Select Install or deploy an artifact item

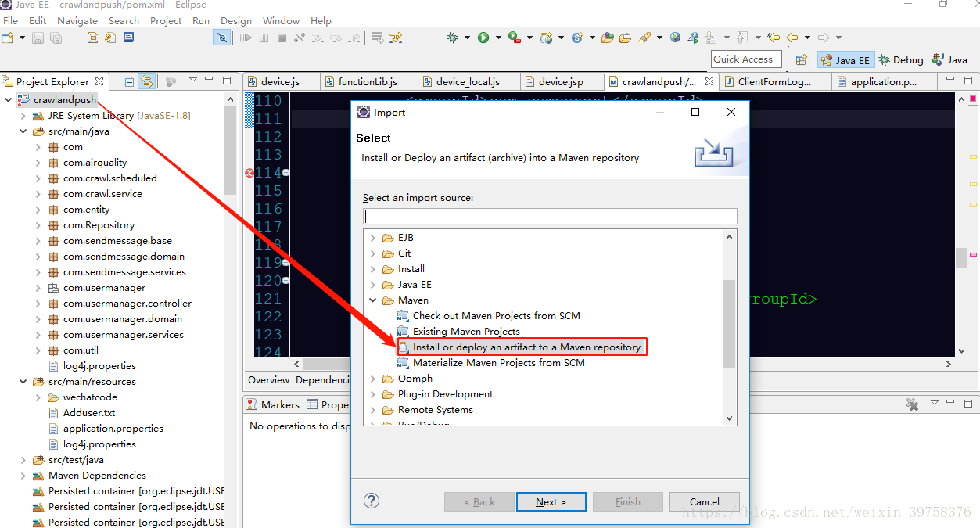(526, 347)
